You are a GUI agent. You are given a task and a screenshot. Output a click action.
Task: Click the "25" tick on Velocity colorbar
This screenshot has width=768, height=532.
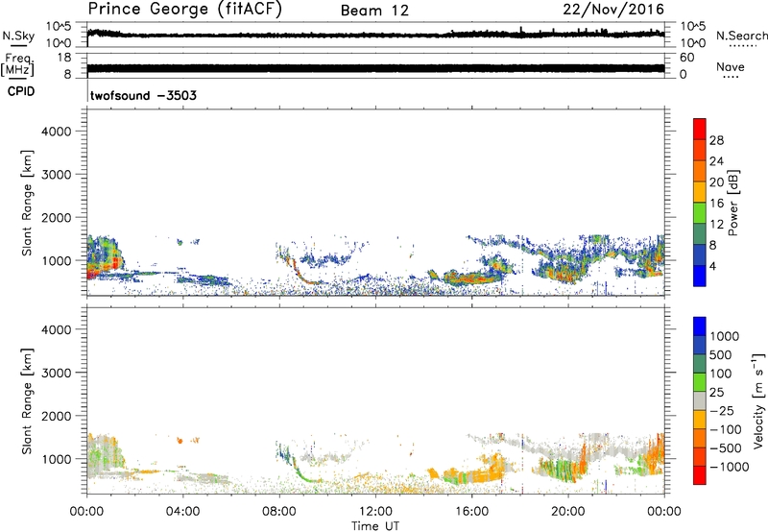(716, 393)
